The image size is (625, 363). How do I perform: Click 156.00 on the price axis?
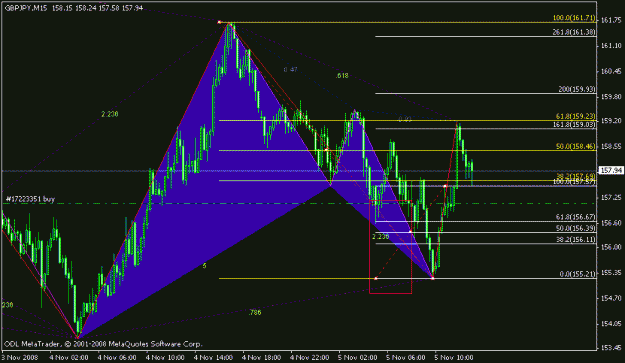point(611,247)
